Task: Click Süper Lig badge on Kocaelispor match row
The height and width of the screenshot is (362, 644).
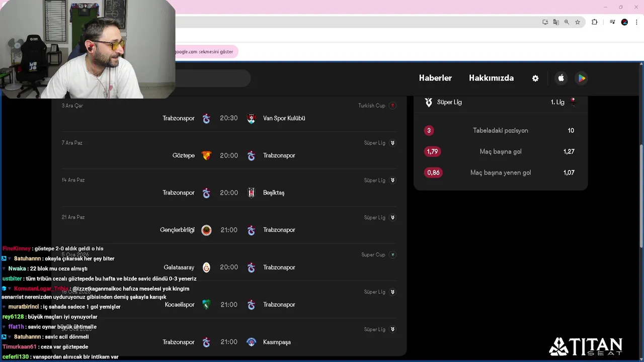Action: click(392, 292)
